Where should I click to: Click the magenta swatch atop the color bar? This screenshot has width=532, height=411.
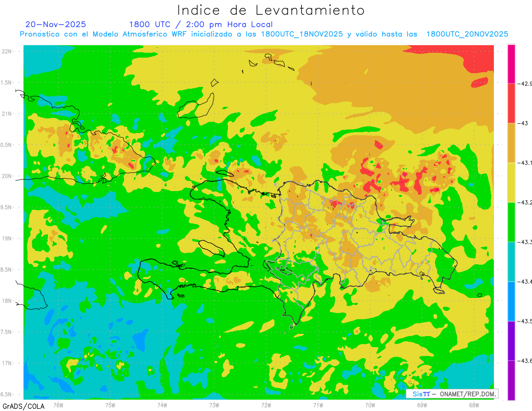tap(511, 64)
